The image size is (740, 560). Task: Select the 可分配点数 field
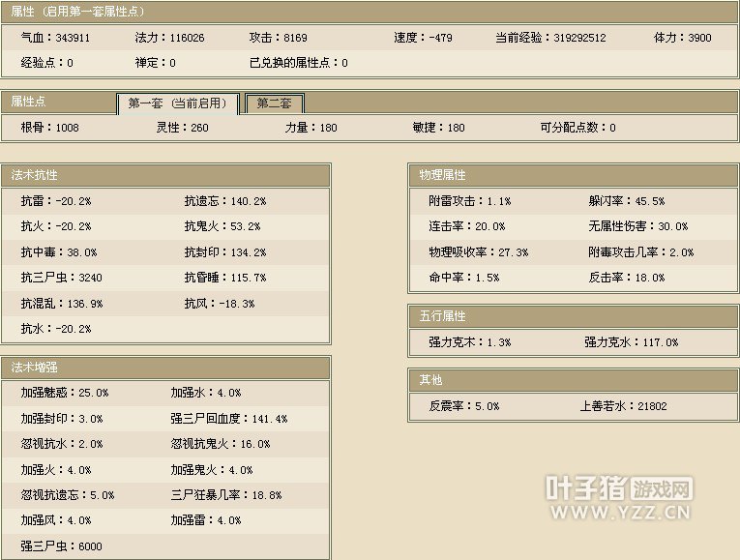point(577,128)
